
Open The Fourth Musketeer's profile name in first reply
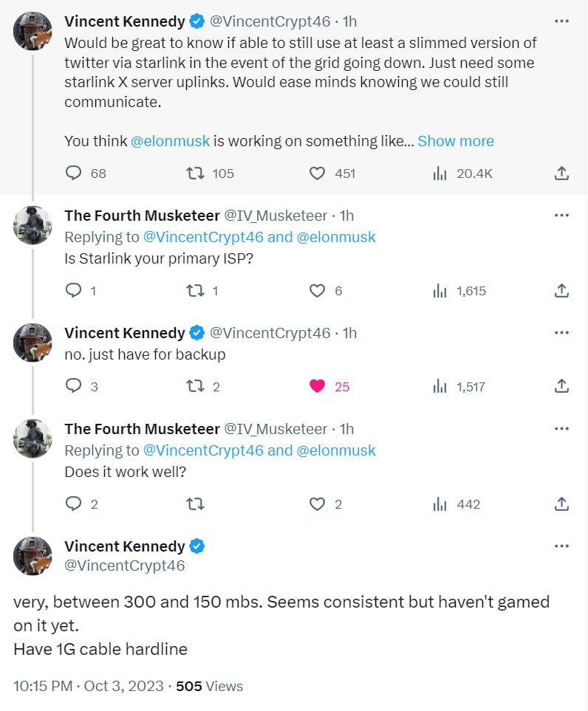tap(142, 216)
